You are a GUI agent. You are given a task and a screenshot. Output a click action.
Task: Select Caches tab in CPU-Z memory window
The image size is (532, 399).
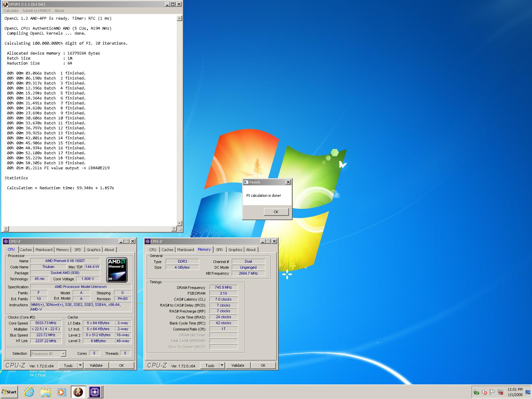168,250
